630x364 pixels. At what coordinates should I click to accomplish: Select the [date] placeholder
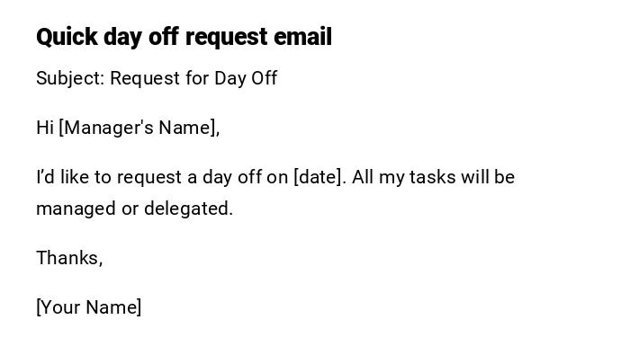319,177
